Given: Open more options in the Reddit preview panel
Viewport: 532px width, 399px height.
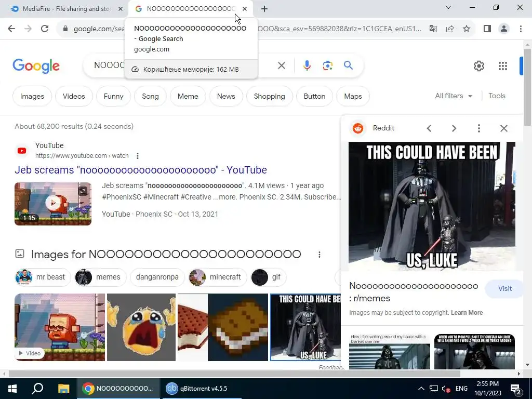Looking at the screenshot, I should click(x=478, y=128).
